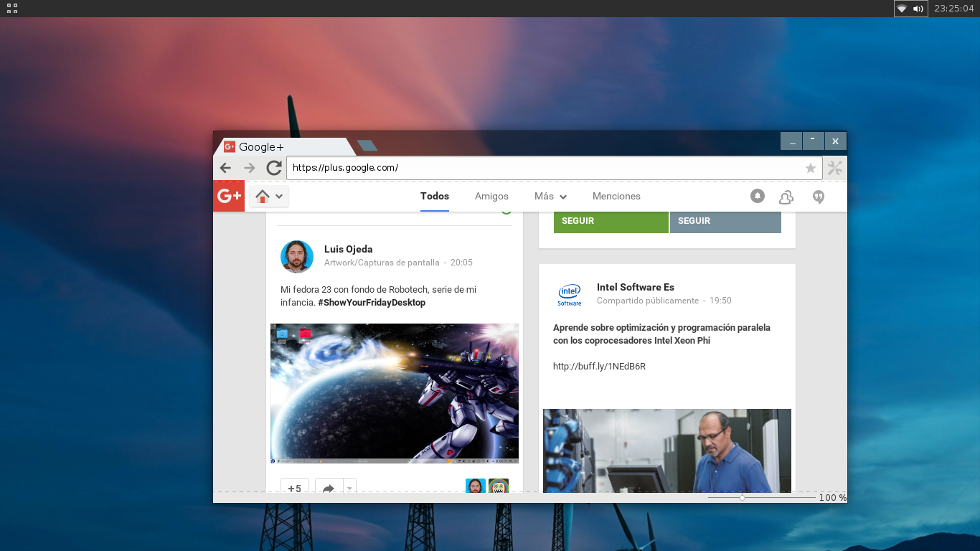980x551 pixels.
Task: Select the Google+ browser tab
Action: pos(286,146)
